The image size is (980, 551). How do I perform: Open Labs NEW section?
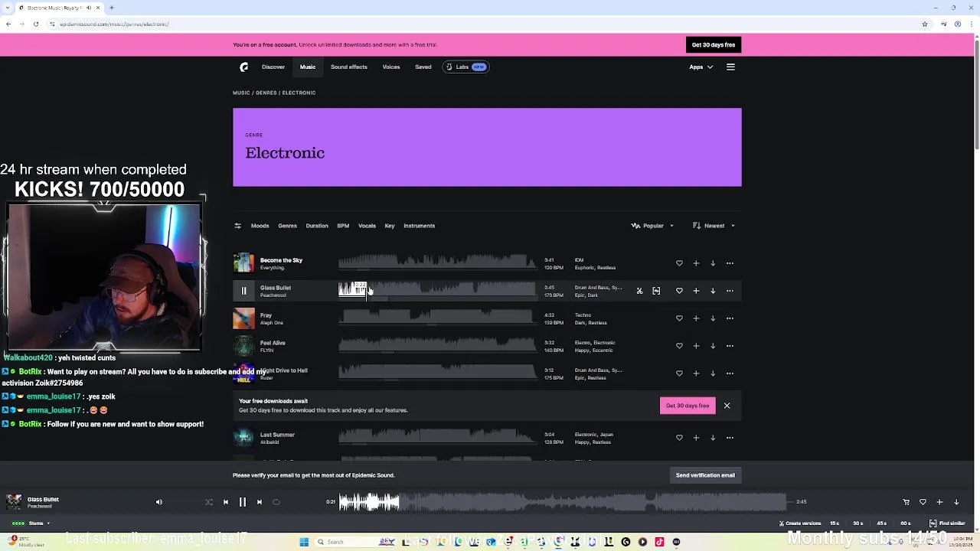pos(465,67)
